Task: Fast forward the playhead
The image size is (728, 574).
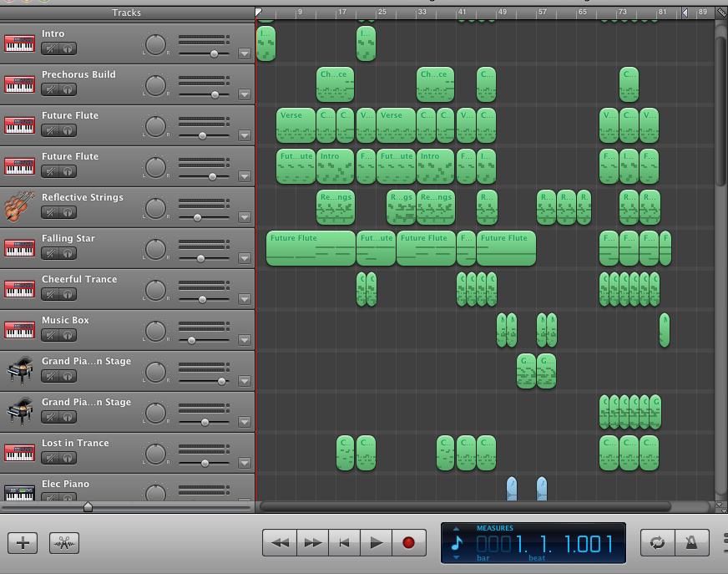Action: (312, 542)
